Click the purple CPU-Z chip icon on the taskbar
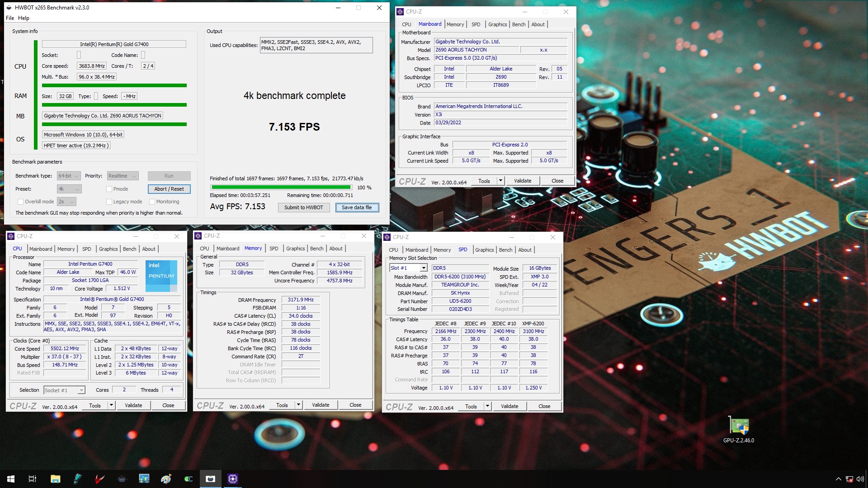Viewport: 868px width, 488px height. coord(233,479)
